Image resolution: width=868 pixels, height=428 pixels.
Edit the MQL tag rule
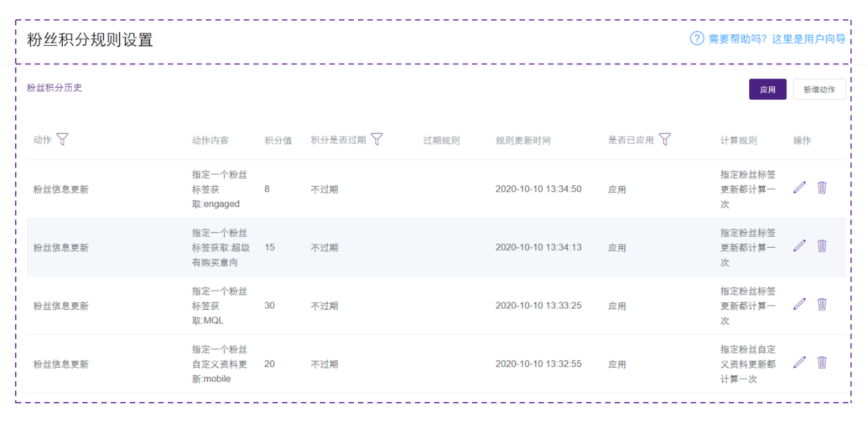point(800,304)
